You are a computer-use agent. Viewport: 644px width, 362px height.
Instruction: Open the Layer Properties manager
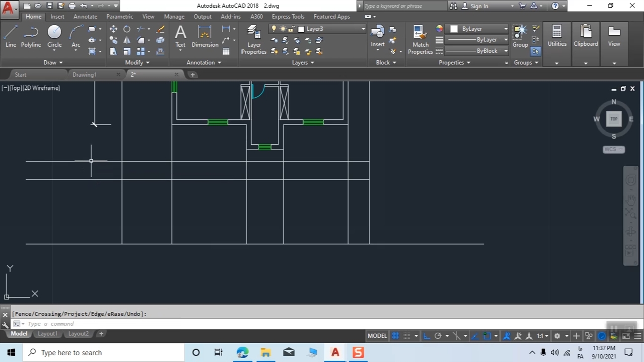[254, 39]
